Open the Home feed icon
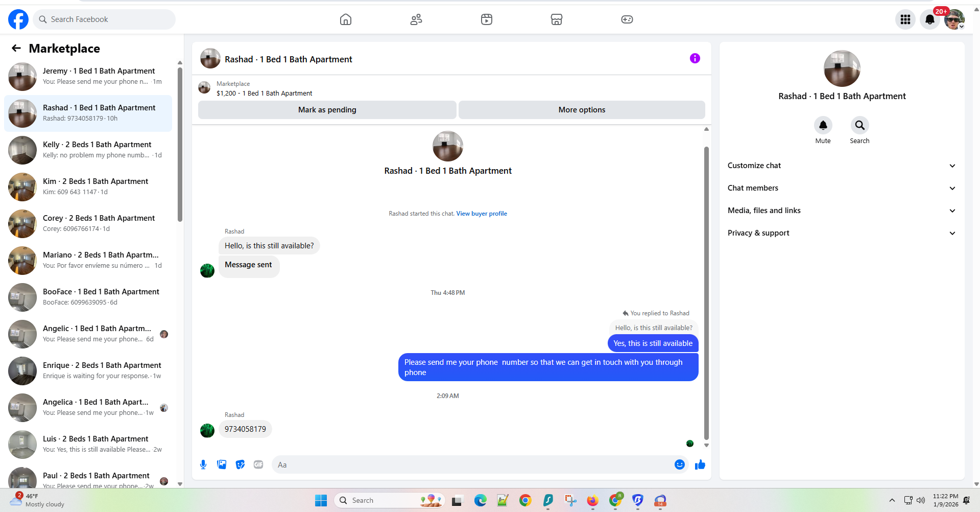 pos(346,19)
